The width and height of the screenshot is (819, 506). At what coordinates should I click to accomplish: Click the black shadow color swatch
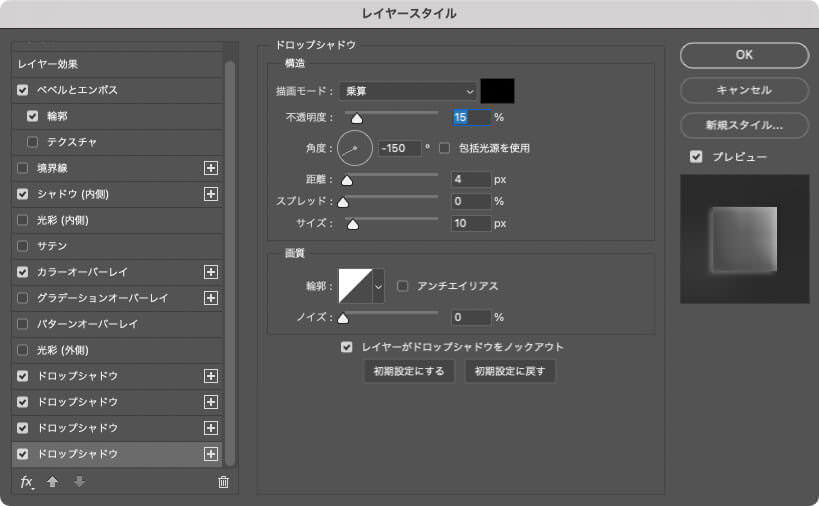coord(497,91)
